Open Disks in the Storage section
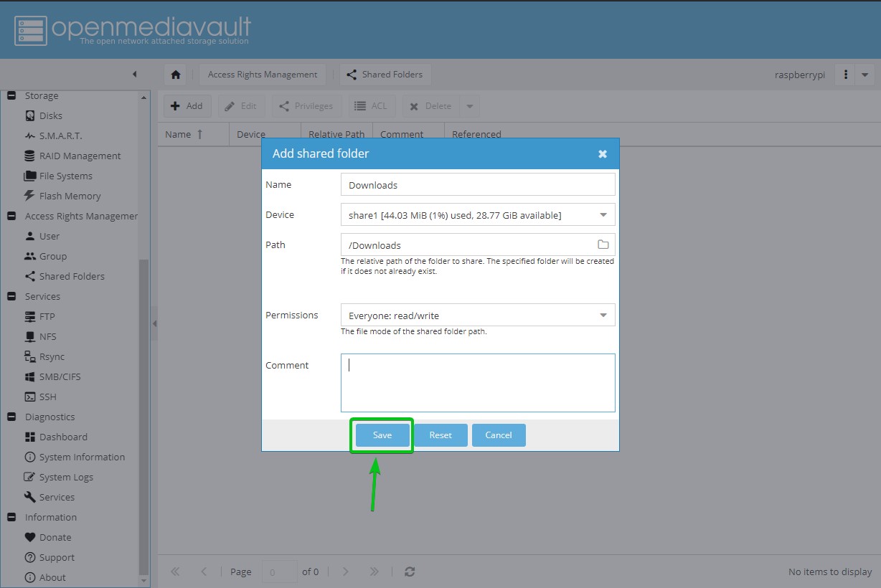Viewport: 881px width, 588px height. [x=50, y=115]
